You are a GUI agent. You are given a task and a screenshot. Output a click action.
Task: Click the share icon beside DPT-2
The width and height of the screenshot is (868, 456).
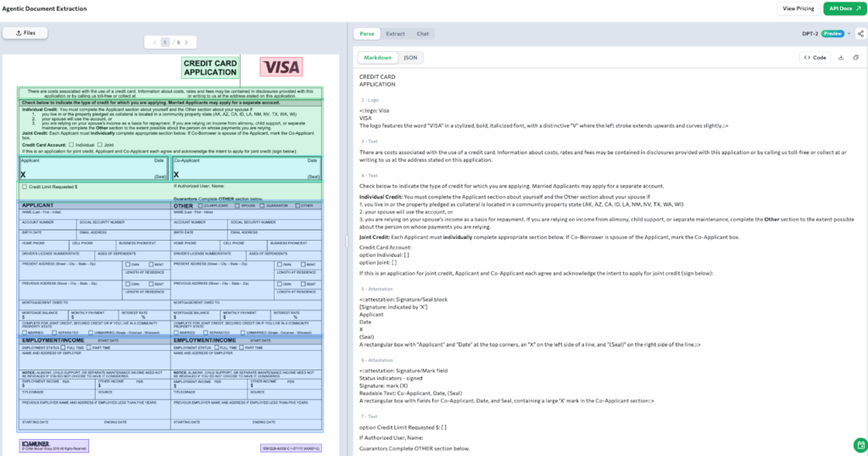click(x=860, y=34)
